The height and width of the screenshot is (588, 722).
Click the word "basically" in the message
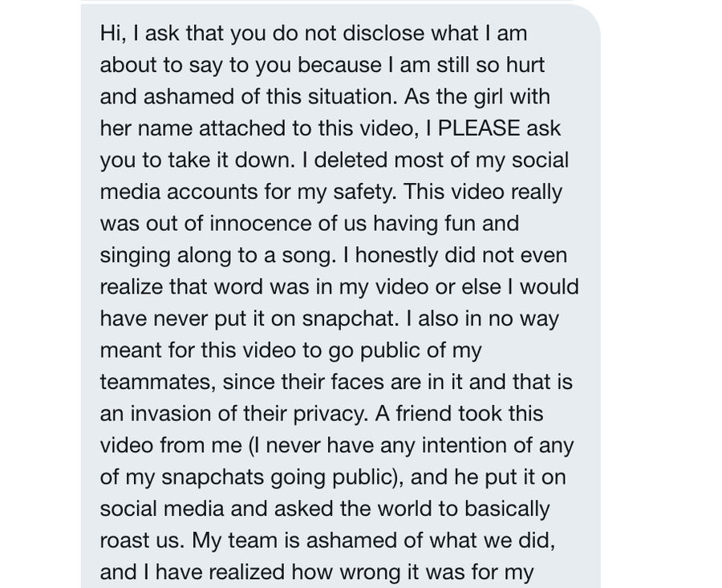507,509
